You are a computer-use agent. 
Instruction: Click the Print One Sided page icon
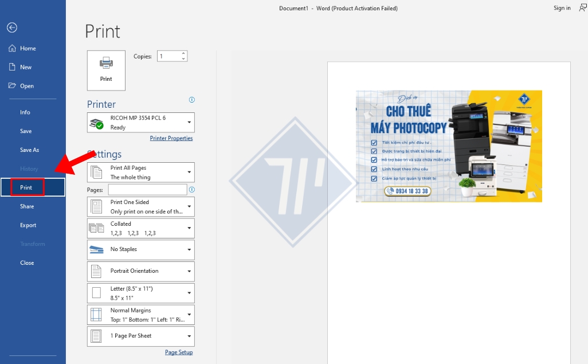pyautogui.click(x=96, y=207)
